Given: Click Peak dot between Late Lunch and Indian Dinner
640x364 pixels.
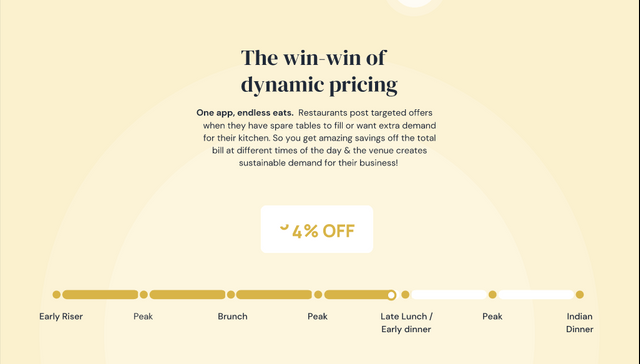Looking at the screenshot, I should [493, 295].
